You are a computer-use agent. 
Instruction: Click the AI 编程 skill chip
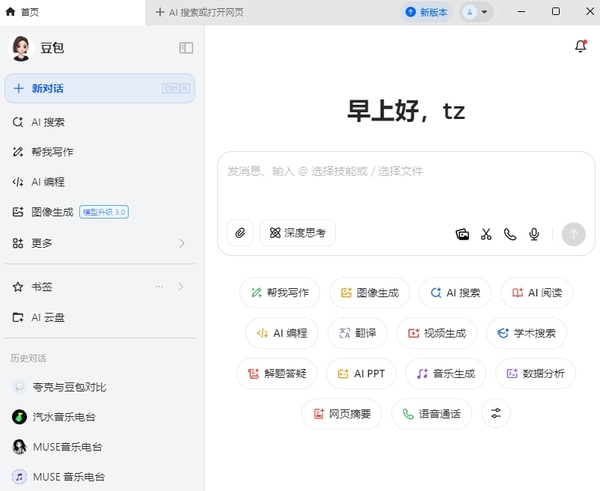pyautogui.click(x=282, y=333)
